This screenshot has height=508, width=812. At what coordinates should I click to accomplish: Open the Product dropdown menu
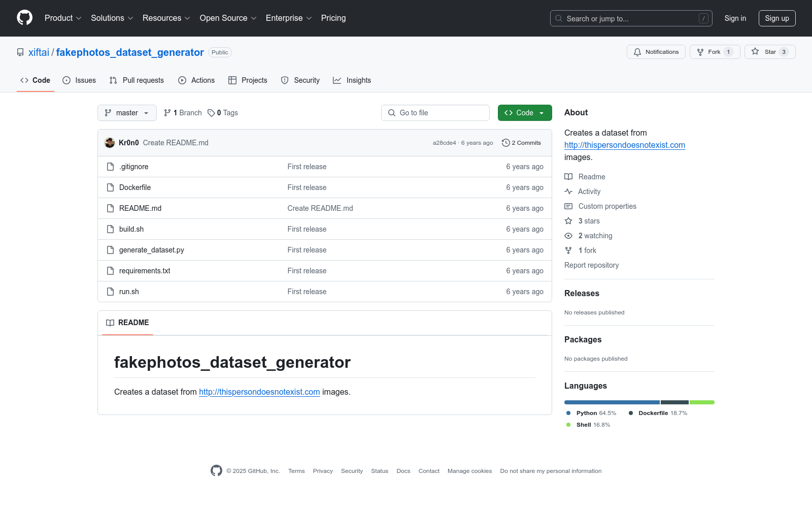pyautogui.click(x=63, y=18)
